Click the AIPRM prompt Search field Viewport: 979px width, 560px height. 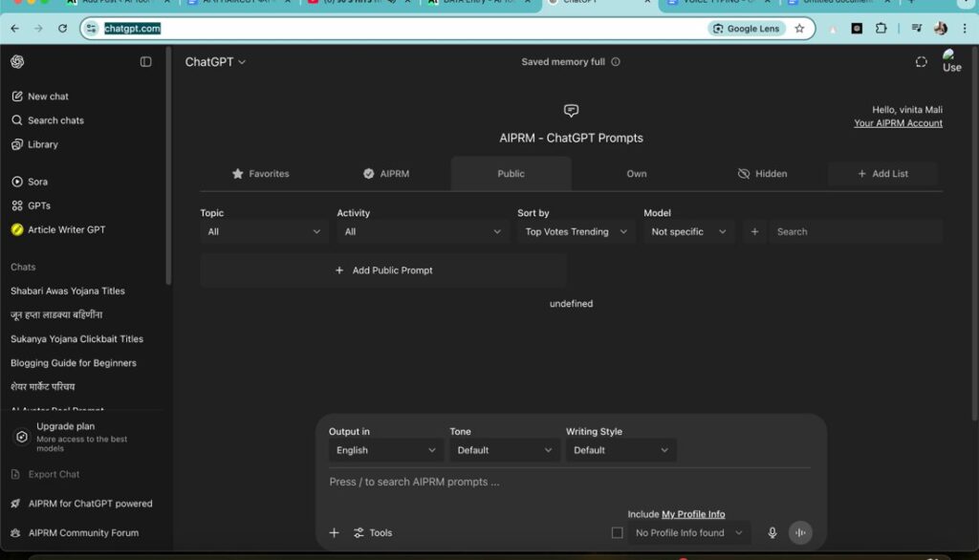pyautogui.click(x=856, y=231)
